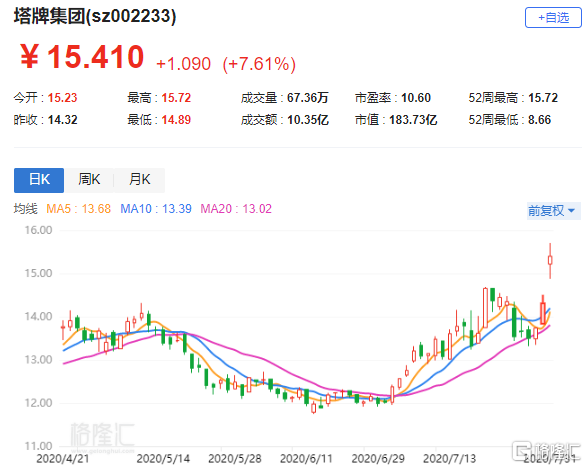This screenshot has height=468, width=587.
Task: Select the MA5 : 13.68 indicator label
Action: coord(78,209)
